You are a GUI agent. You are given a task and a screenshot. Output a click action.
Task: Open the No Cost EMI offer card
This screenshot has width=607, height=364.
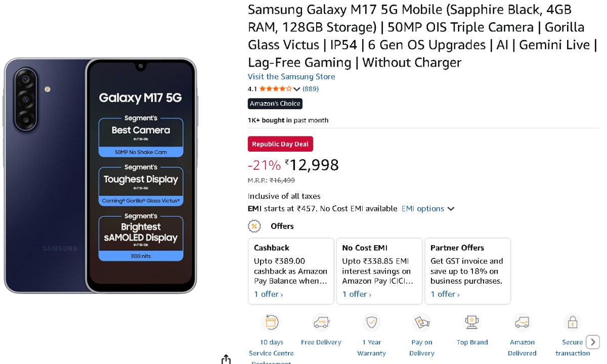379,271
